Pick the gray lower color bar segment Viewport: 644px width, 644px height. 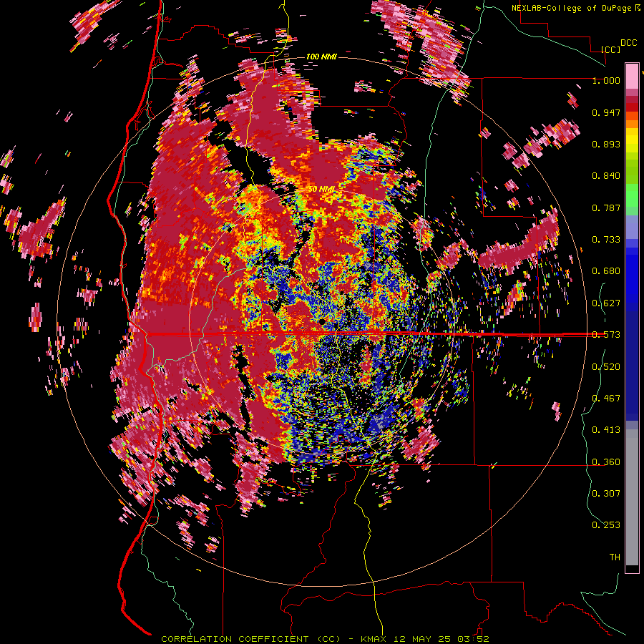point(632,497)
